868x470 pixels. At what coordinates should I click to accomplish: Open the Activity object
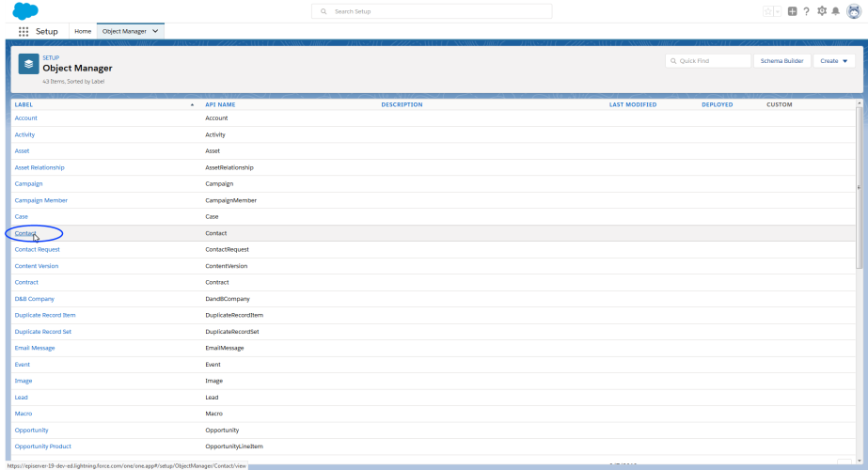click(24, 134)
